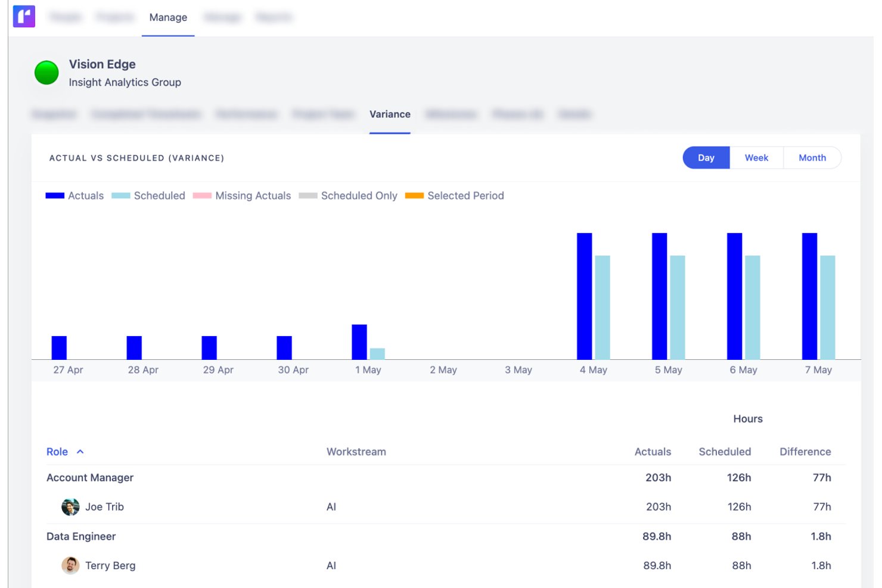
Task: Click the Scheduled column header
Action: pyautogui.click(x=725, y=452)
